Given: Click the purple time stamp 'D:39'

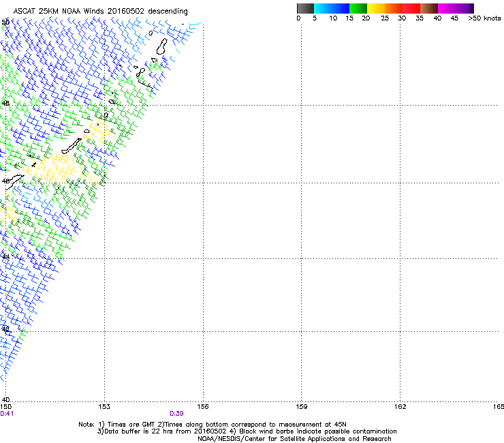Looking at the screenshot, I should pos(177,414).
